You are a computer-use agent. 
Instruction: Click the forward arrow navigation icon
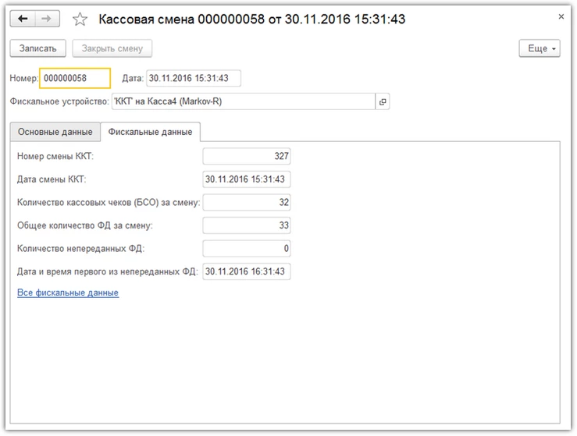[x=47, y=19]
